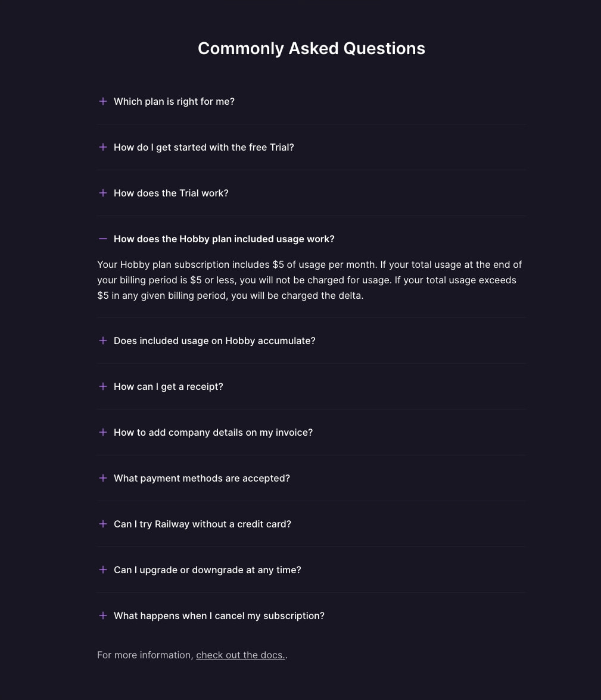Expand 'What happens when I cancel my subscription?'
The width and height of the screenshot is (601, 700).
(x=219, y=616)
